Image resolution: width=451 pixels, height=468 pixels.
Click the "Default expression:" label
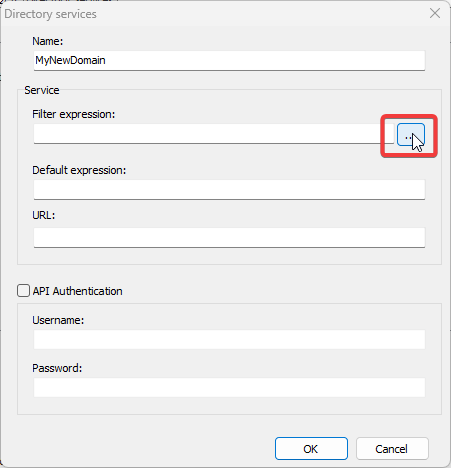(79, 170)
